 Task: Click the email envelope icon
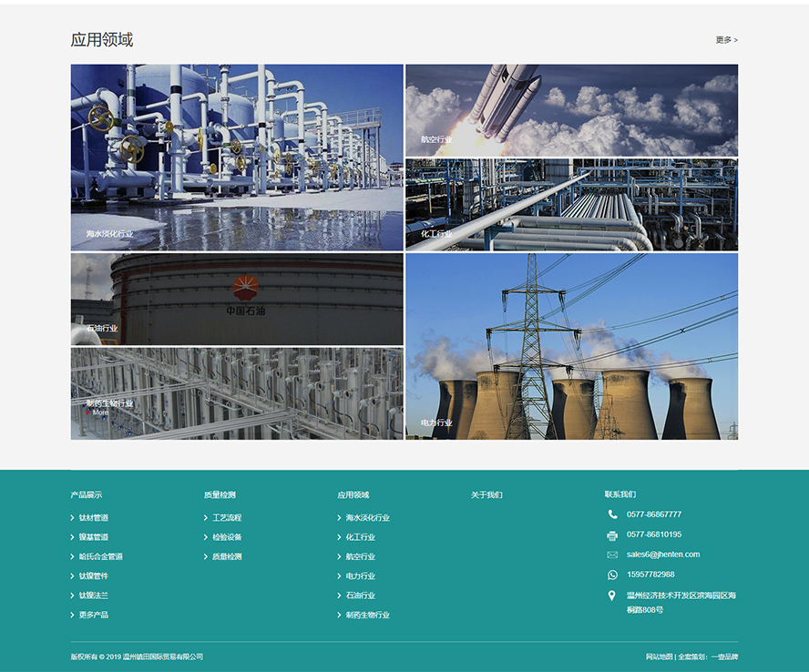pos(612,555)
